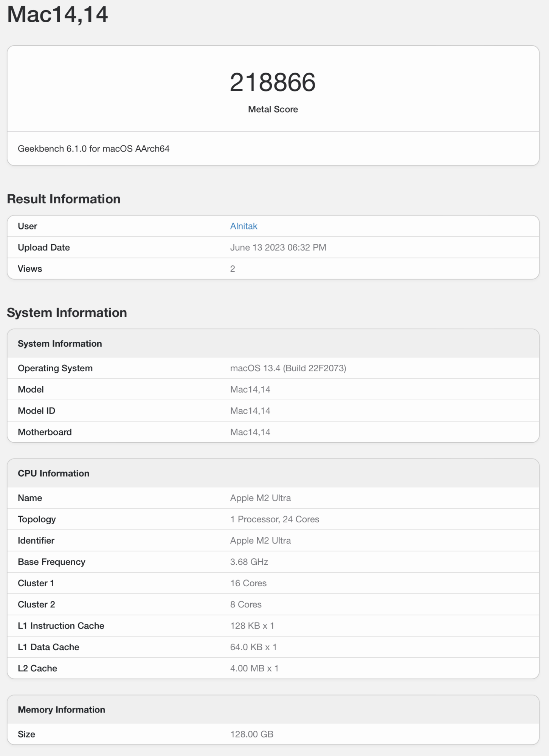Click the Model ID row label
549x756 pixels.
pos(36,411)
